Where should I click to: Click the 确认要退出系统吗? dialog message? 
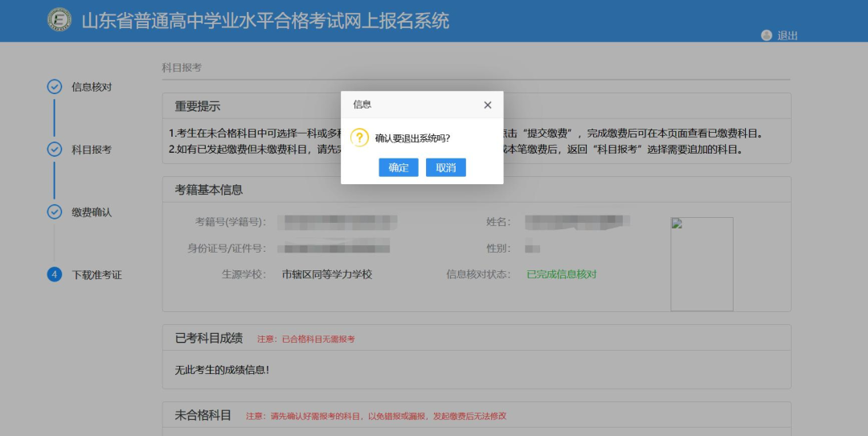point(412,138)
